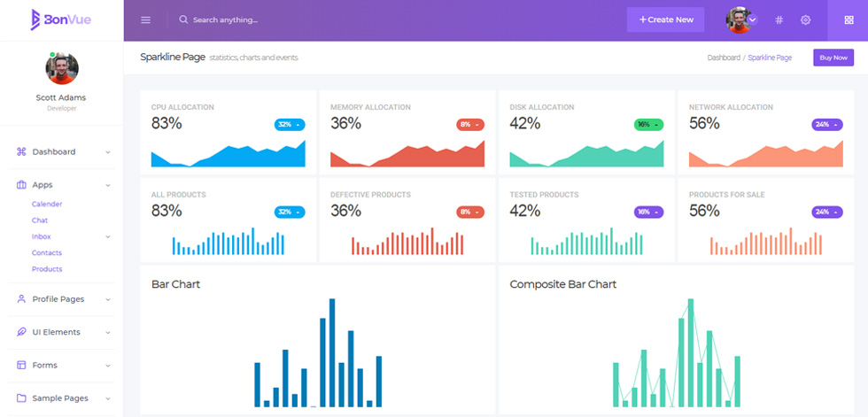The height and width of the screenshot is (417, 868).
Task: Expand the UI Elements chevron
Action: [x=108, y=332]
